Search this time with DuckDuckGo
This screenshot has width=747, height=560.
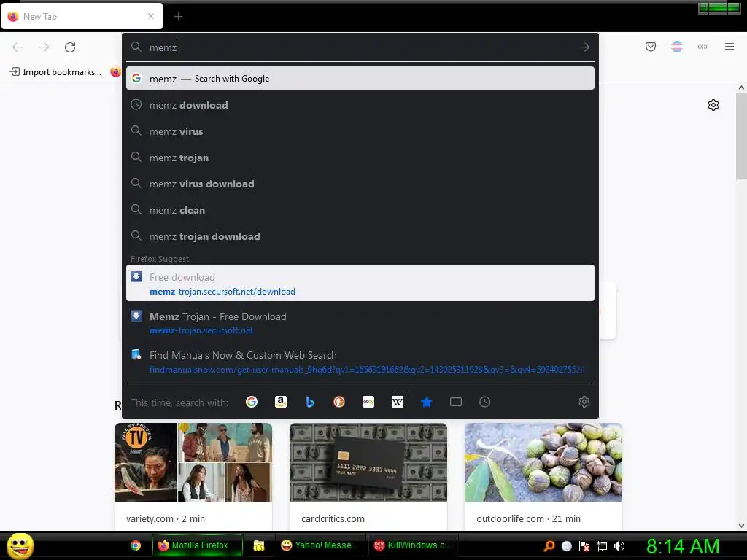point(339,402)
